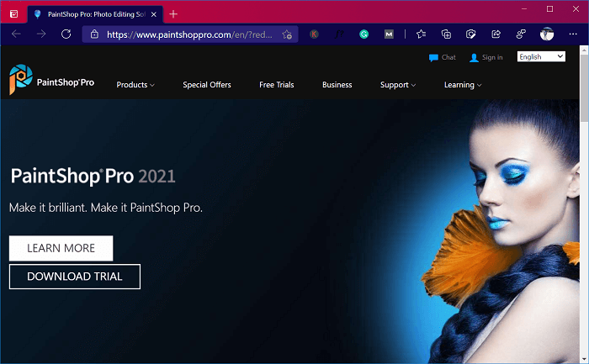
Task: Expand the Learning menu
Action: click(x=463, y=85)
